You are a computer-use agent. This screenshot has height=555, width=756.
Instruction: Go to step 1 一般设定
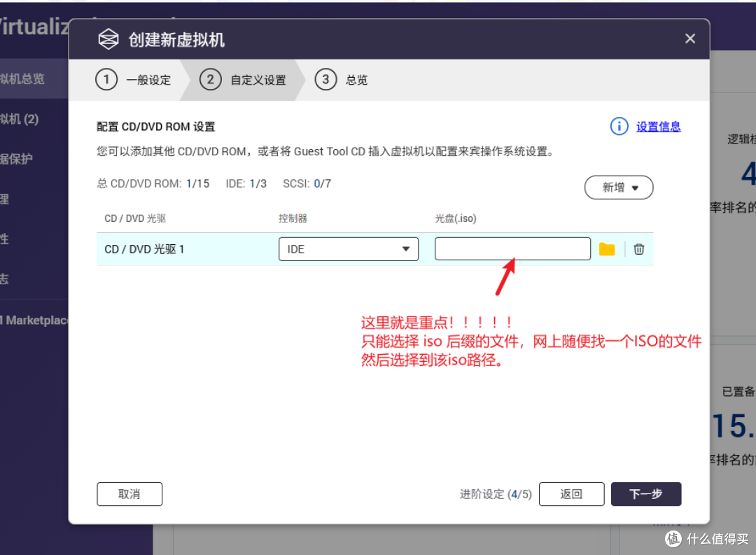[134, 80]
